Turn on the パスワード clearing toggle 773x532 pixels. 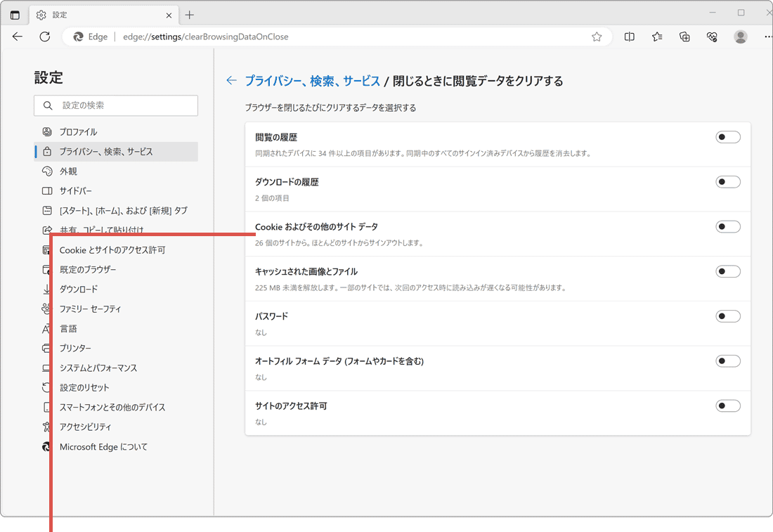[728, 316]
